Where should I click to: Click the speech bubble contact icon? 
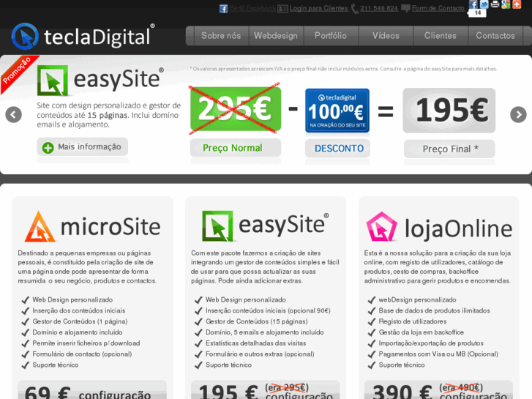coord(405,9)
